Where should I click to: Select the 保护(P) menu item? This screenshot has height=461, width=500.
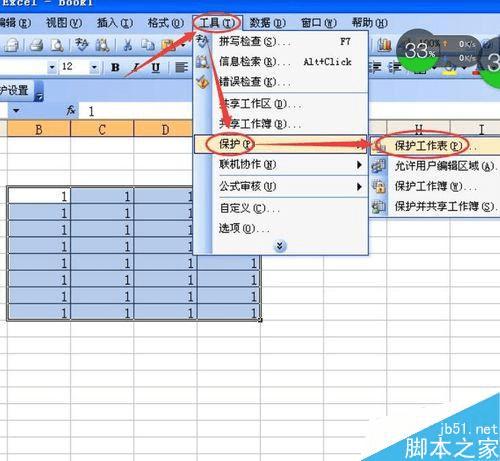pyautogui.click(x=280, y=144)
